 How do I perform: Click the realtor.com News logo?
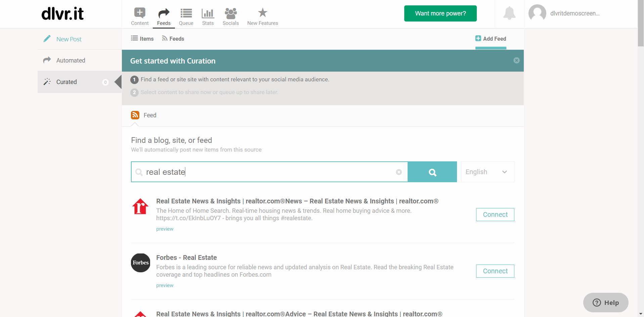[140, 206]
